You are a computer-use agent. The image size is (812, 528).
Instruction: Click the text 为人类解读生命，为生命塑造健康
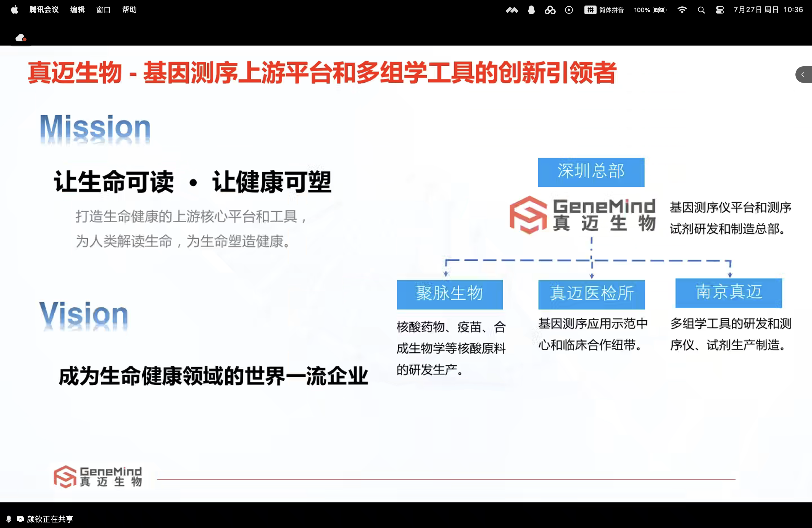coord(183,241)
